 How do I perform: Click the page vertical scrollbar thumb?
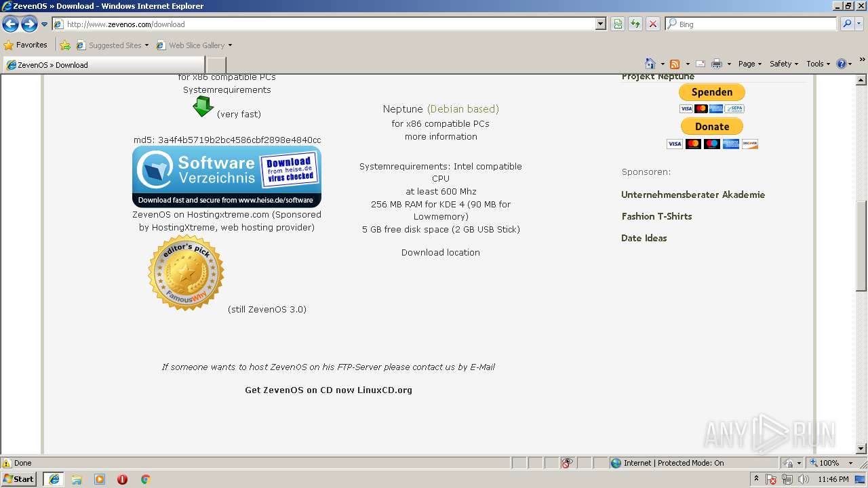pyautogui.click(x=861, y=247)
